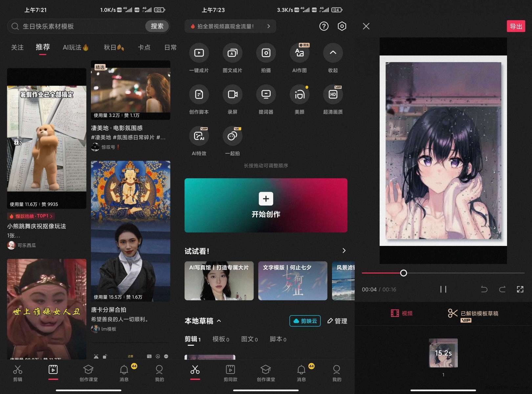Open the 美颜 beauty tool
This screenshot has width=532, height=394.
[299, 99]
